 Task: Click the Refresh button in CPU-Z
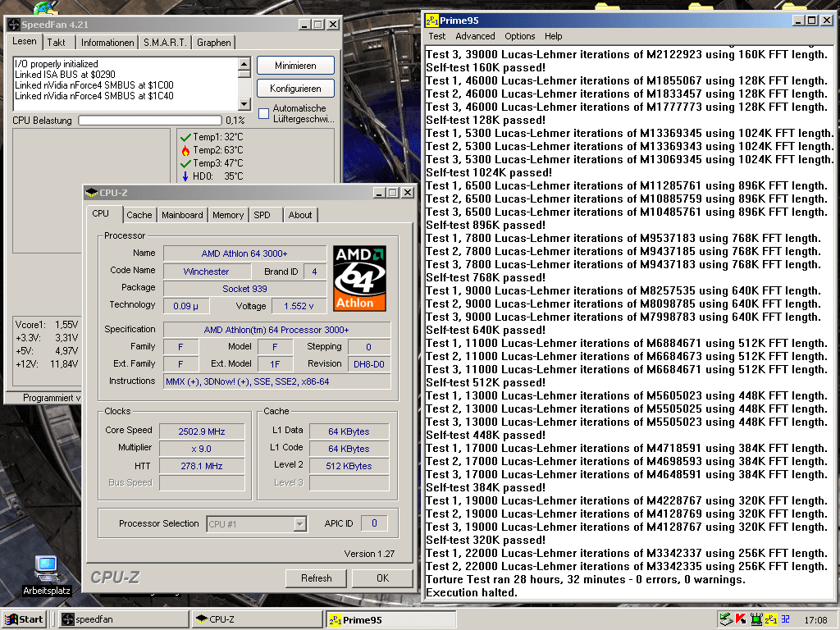click(x=316, y=578)
